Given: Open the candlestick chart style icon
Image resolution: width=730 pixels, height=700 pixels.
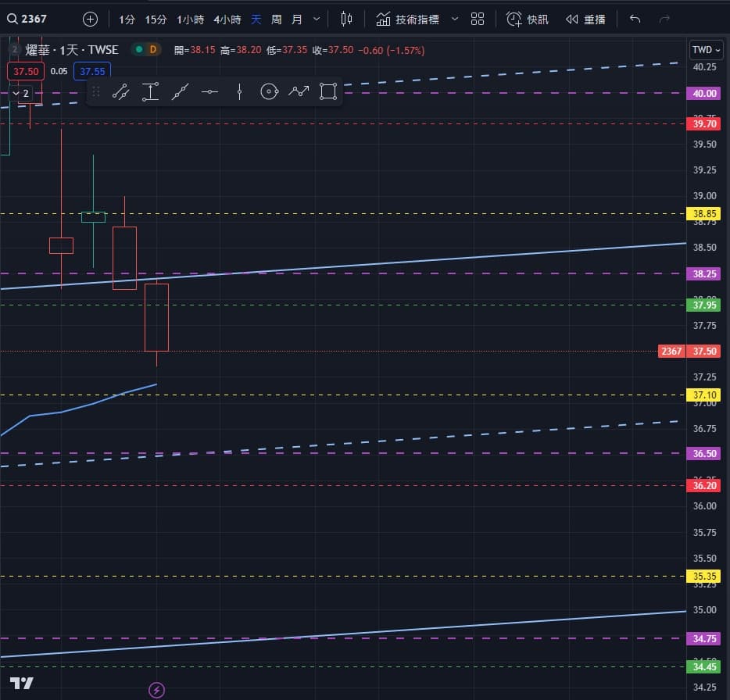Looking at the screenshot, I should coord(347,19).
